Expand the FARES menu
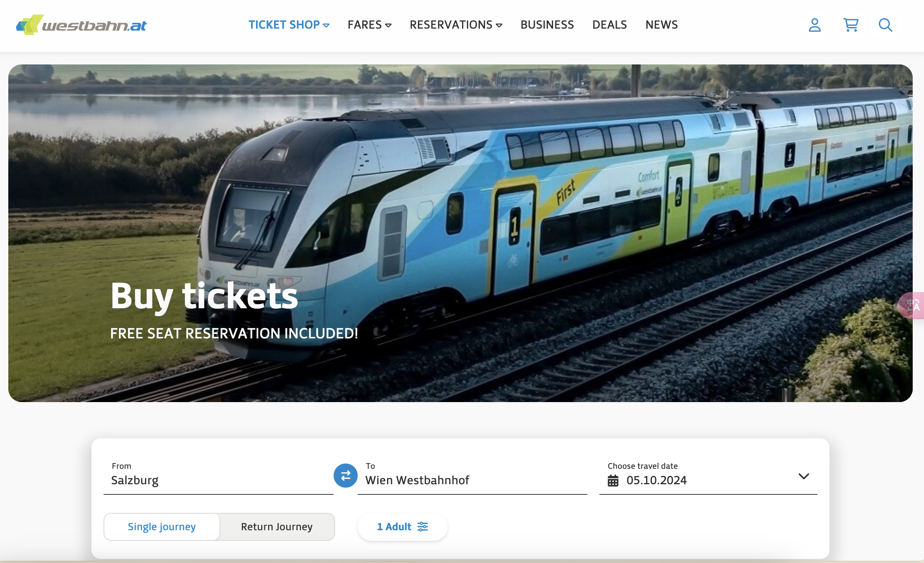 tap(369, 25)
